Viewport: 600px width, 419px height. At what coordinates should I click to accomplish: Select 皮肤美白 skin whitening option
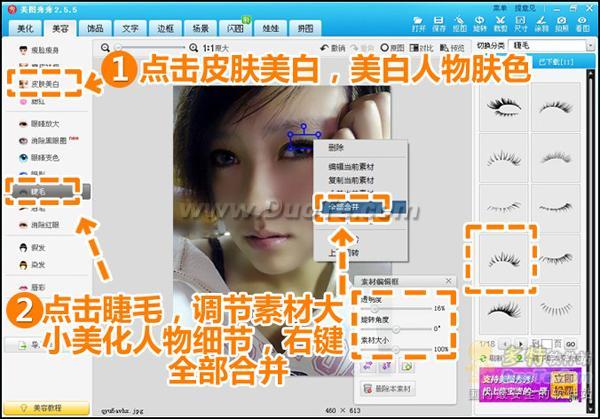coord(39,84)
